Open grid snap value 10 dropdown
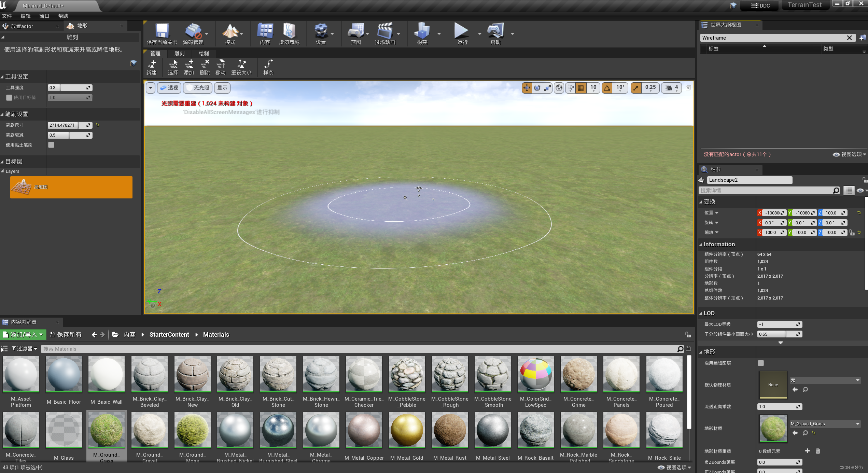Screen dimensions: 868x473 (x=593, y=88)
